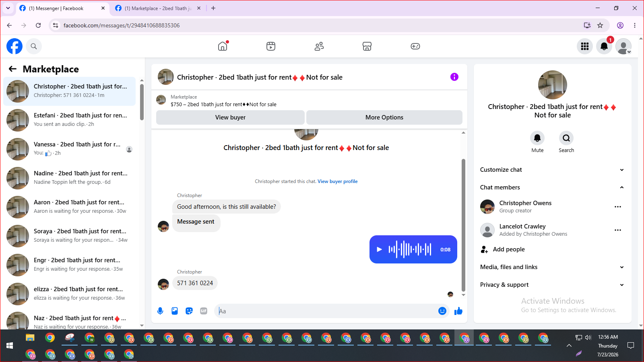The image size is (644, 362).
Task: Collapse the Chat members section
Action: (552, 187)
